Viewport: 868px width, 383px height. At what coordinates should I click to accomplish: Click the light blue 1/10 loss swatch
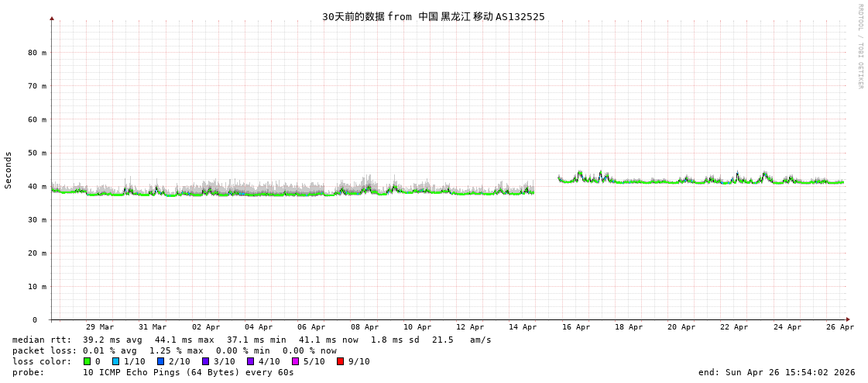click(x=115, y=361)
